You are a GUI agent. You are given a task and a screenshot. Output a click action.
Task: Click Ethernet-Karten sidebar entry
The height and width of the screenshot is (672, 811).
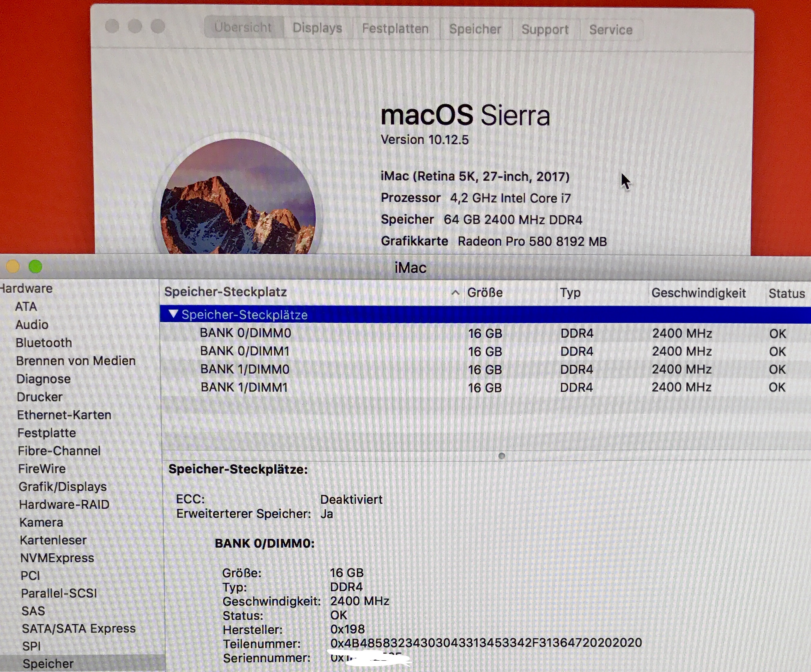click(64, 415)
